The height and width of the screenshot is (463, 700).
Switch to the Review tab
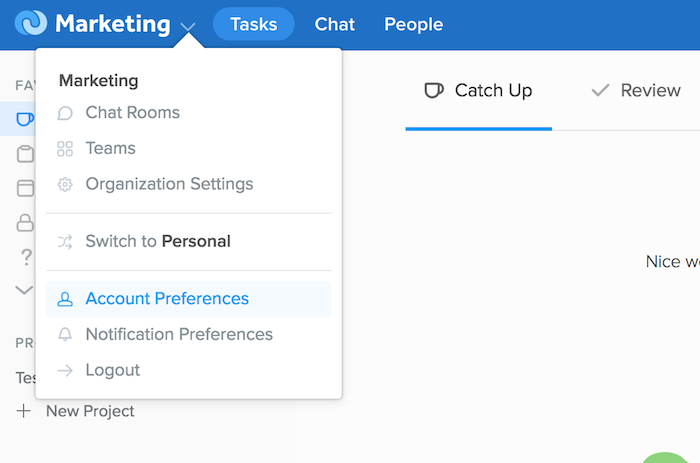636,91
